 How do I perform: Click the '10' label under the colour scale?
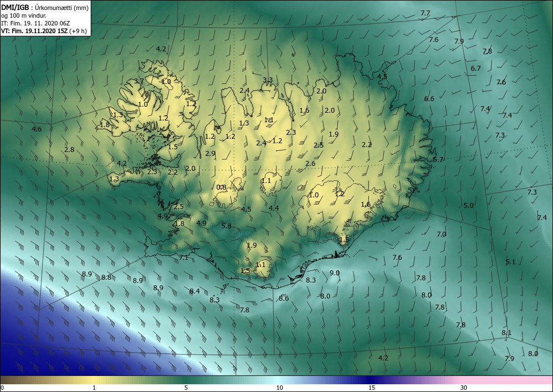point(280,388)
